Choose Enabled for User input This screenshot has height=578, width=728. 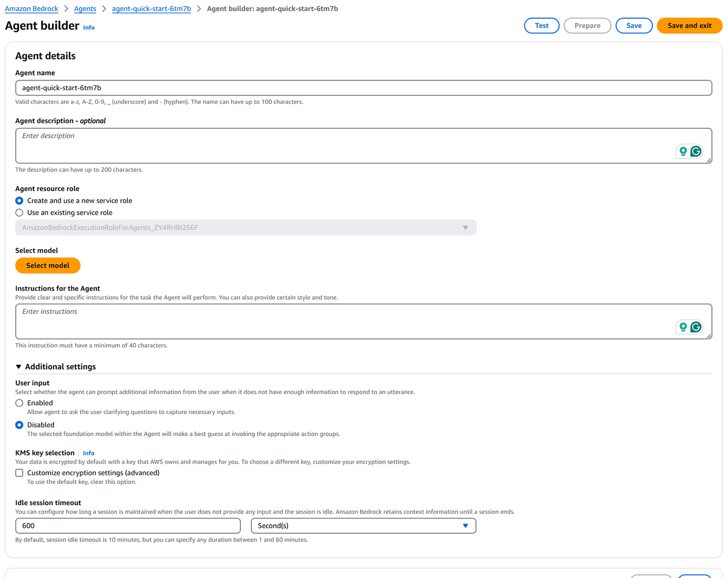click(19, 403)
